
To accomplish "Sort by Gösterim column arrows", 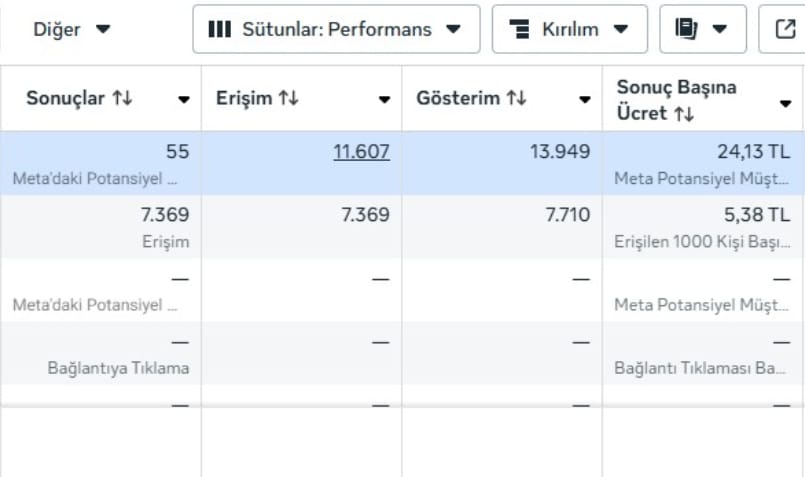I will tap(516, 98).
